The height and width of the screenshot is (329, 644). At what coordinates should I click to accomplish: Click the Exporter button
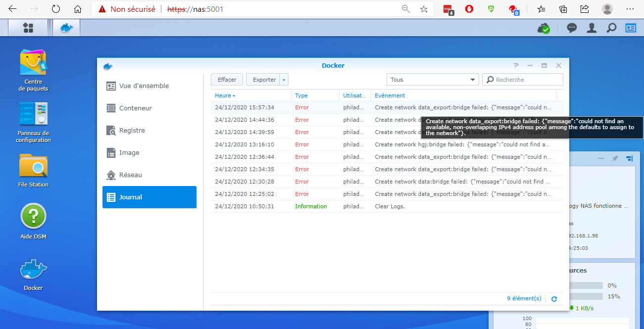(x=264, y=80)
